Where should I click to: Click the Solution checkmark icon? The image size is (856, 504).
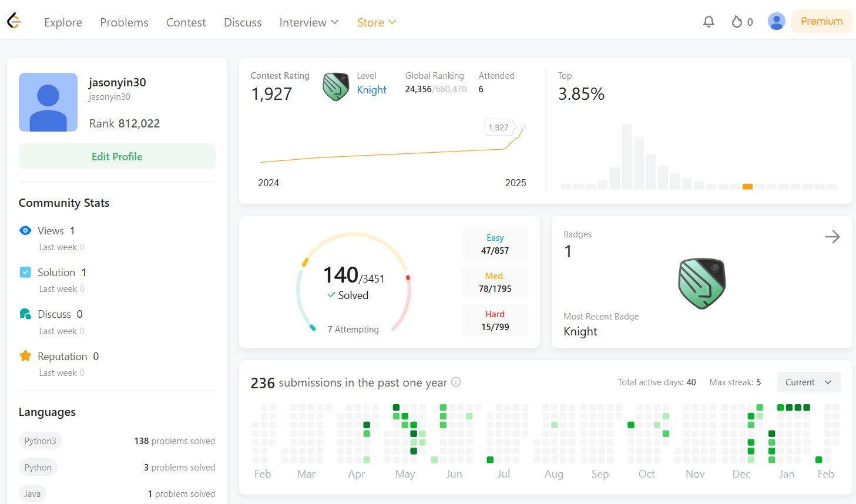coord(25,272)
